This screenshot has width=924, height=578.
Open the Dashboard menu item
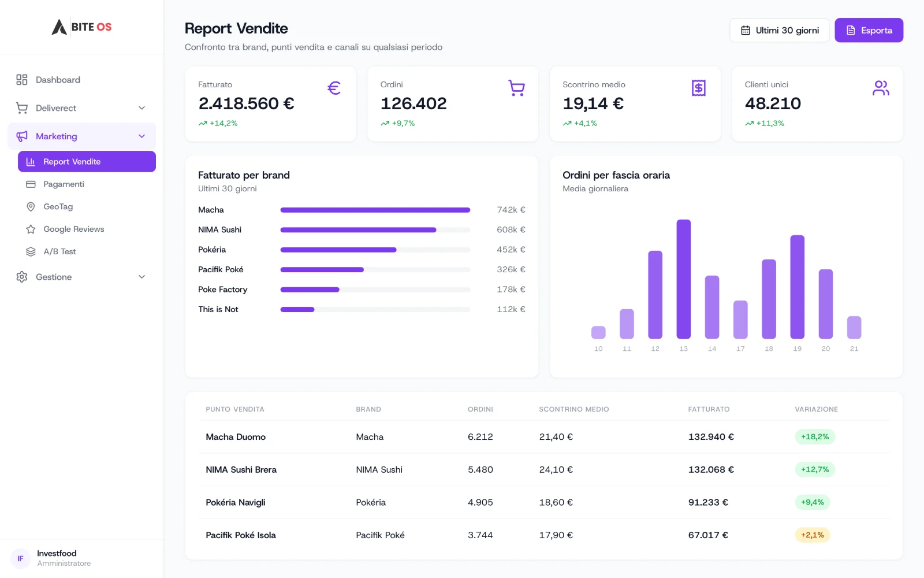82,80
